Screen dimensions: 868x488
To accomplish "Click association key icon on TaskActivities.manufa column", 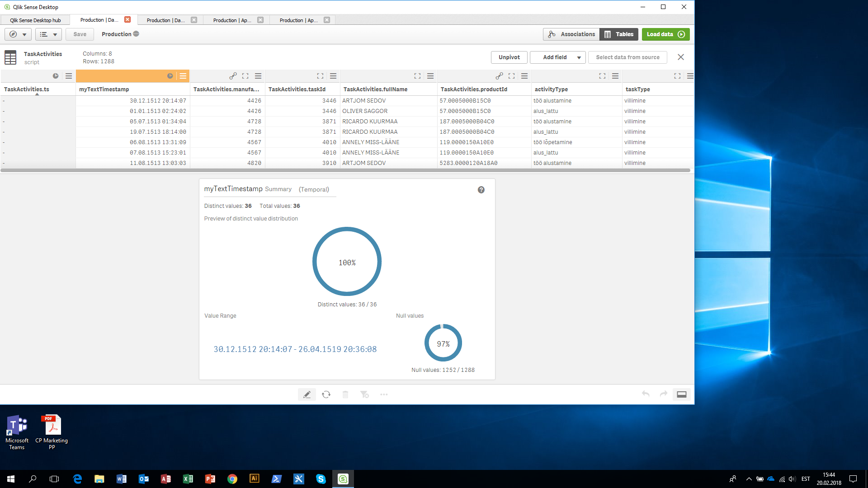I will pos(233,76).
